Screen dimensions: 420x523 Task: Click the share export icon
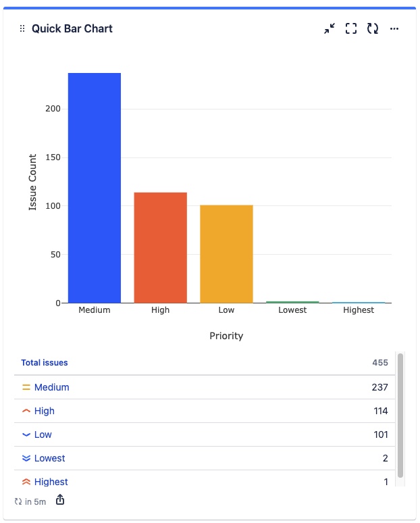pos(60,500)
